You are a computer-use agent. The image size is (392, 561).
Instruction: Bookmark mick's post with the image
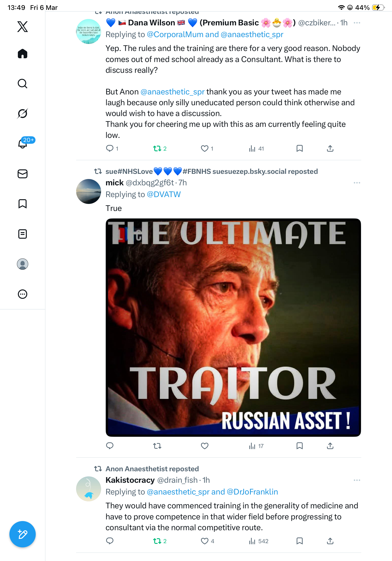[299, 446]
